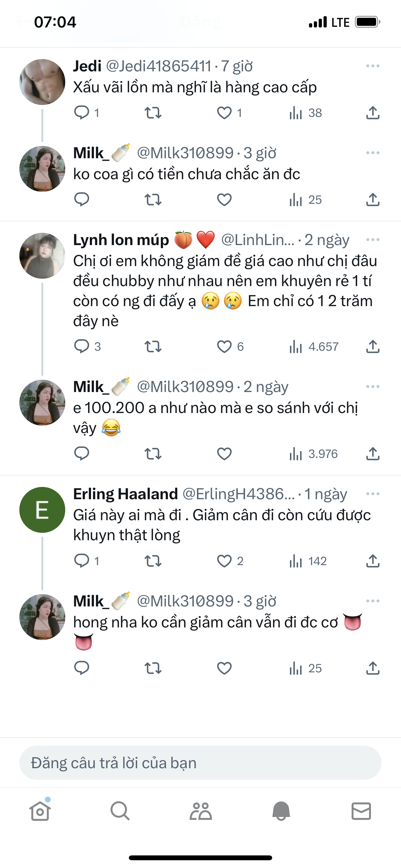Share Jedi's comment via upload icon
401x868 pixels.
[373, 113]
